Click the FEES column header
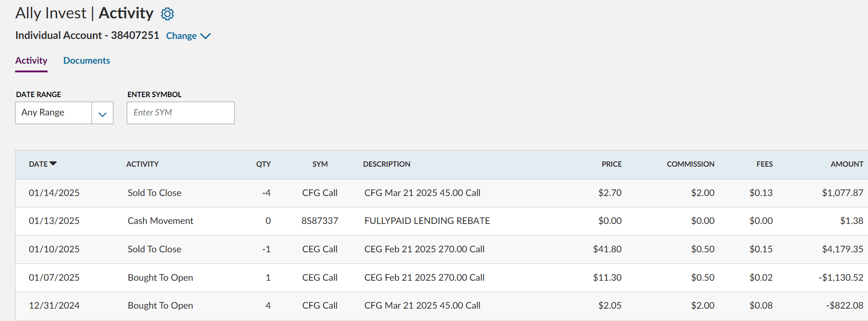The height and width of the screenshot is (321, 868). [x=764, y=164]
